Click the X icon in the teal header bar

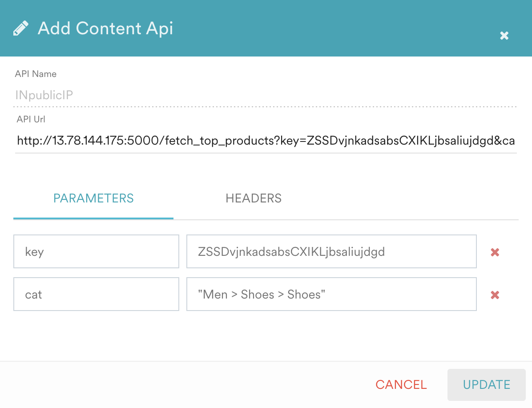(x=504, y=36)
